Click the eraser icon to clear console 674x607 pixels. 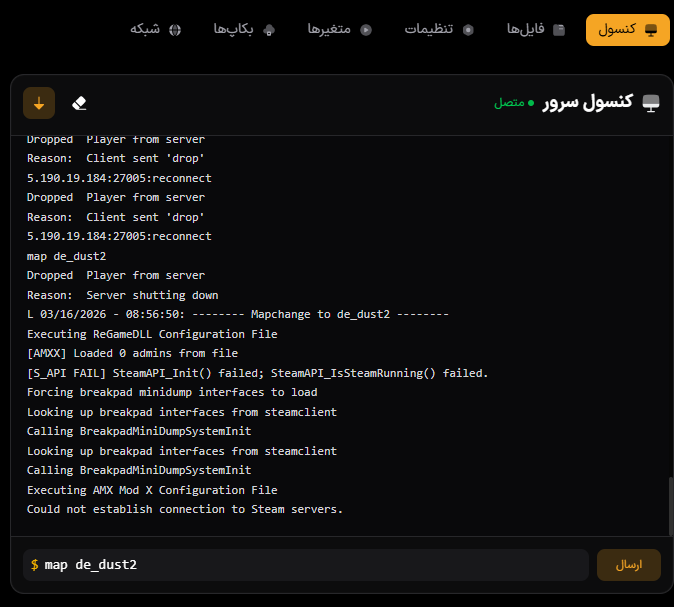coord(79,103)
